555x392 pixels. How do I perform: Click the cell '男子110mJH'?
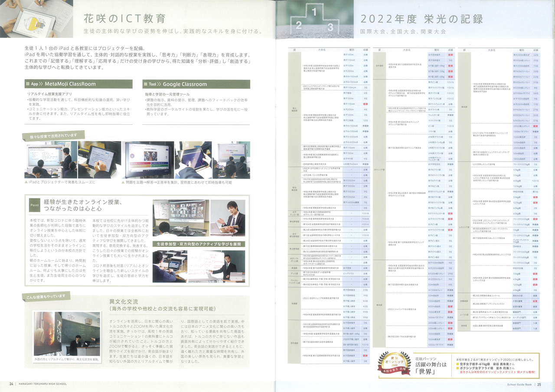[351, 87]
